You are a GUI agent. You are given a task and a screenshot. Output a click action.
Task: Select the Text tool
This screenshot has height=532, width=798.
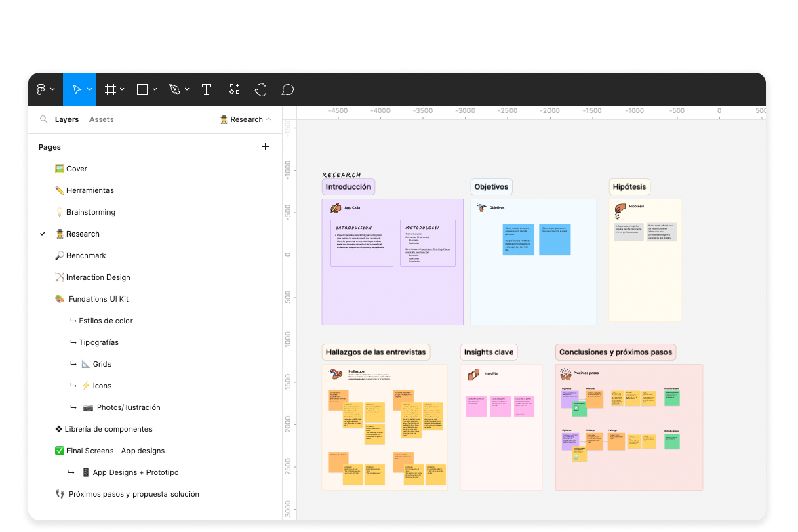click(x=207, y=89)
